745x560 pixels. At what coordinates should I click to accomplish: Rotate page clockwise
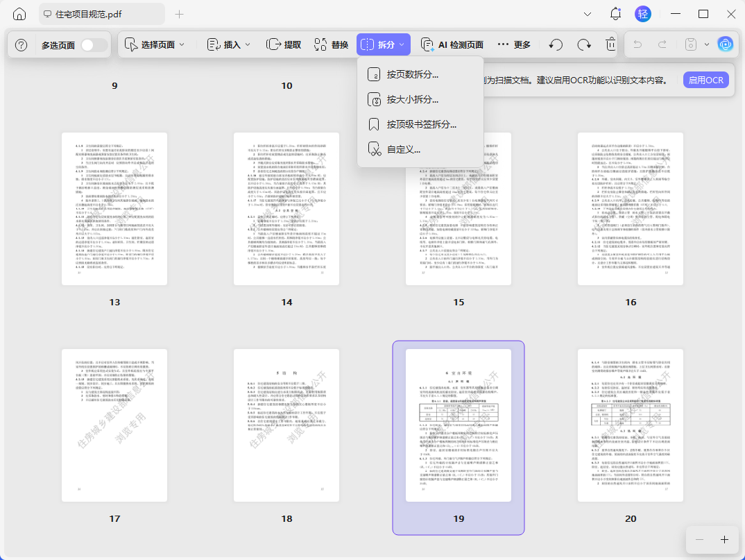(x=584, y=44)
